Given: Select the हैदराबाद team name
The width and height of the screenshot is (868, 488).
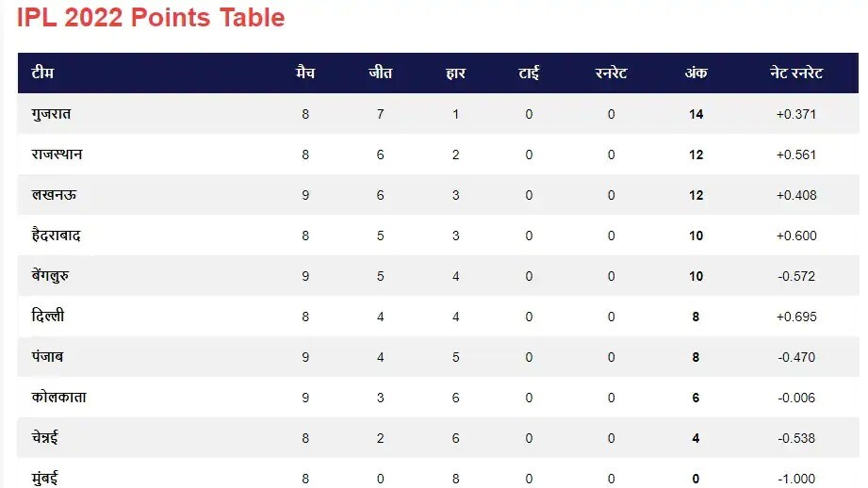Looking at the screenshot, I should [56, 236].
